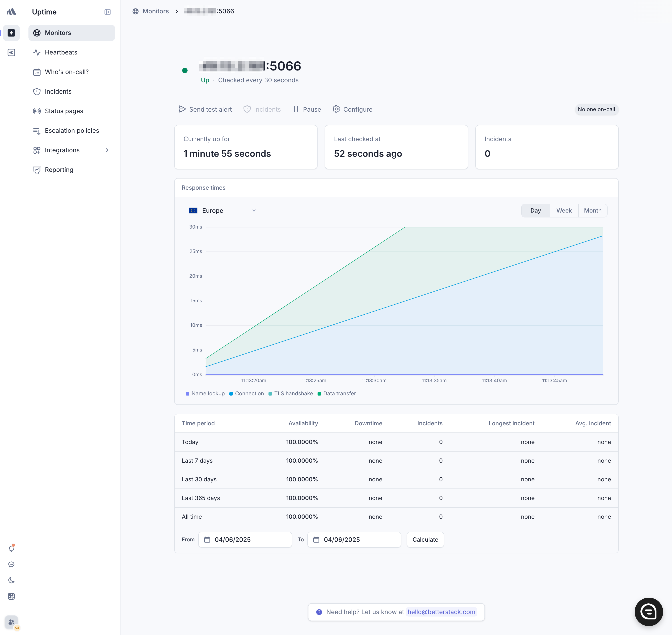
Task: Click the 'Response times' heading
Action: pyautogui.click(x=204, y=187)
